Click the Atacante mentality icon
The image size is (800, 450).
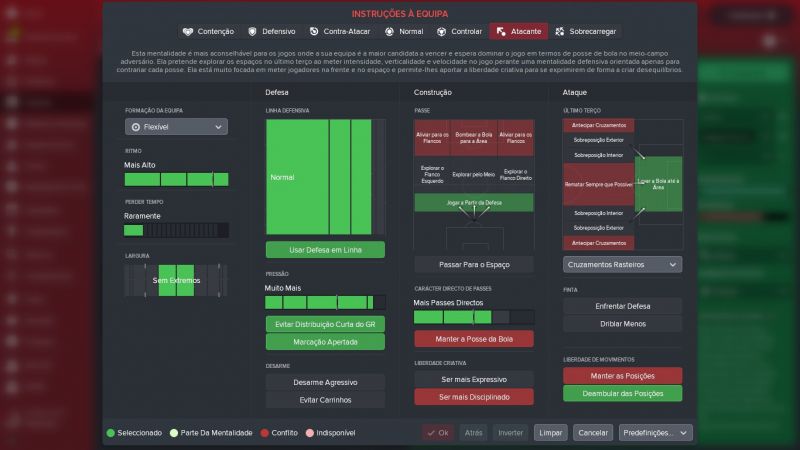501,32
